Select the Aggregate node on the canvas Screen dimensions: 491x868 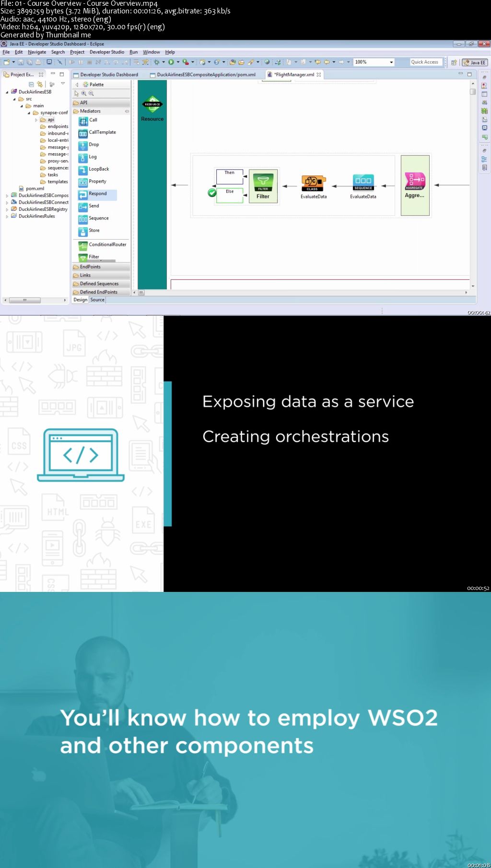(x=415, y=185)
